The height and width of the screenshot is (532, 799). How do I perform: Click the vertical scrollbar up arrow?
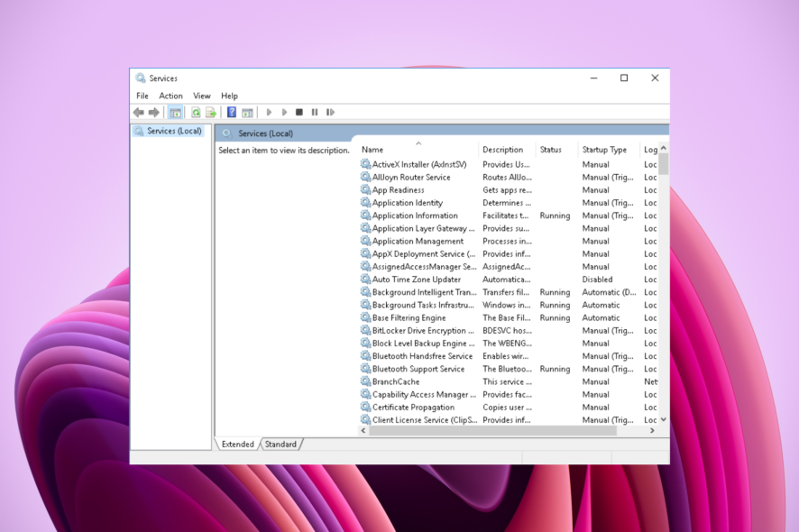(x=664, y=148)
